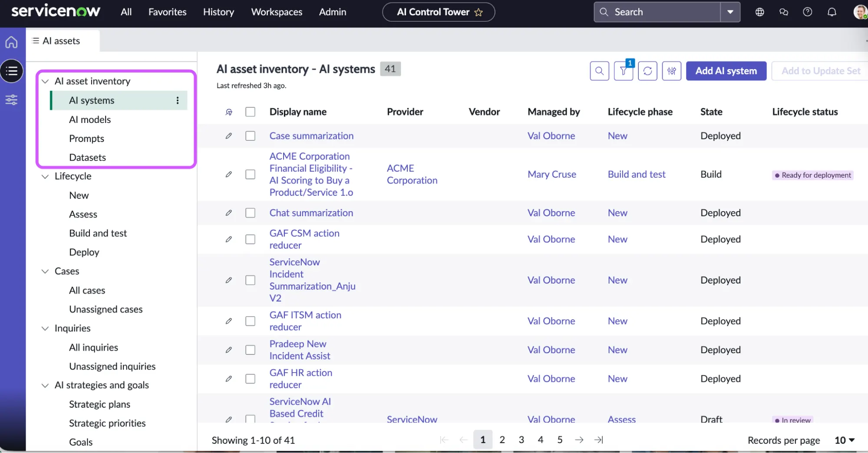Collapse the Inquiries section chevron

[45, 328]
